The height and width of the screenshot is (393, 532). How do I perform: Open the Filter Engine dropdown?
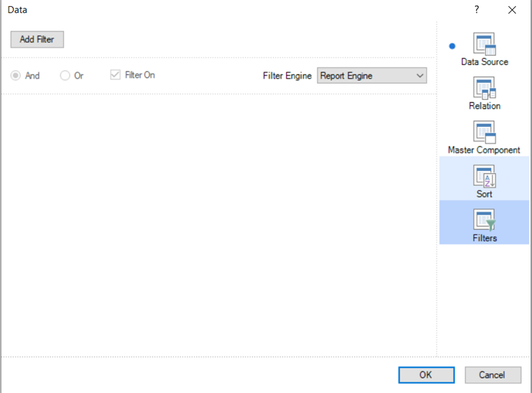point(372,75)
